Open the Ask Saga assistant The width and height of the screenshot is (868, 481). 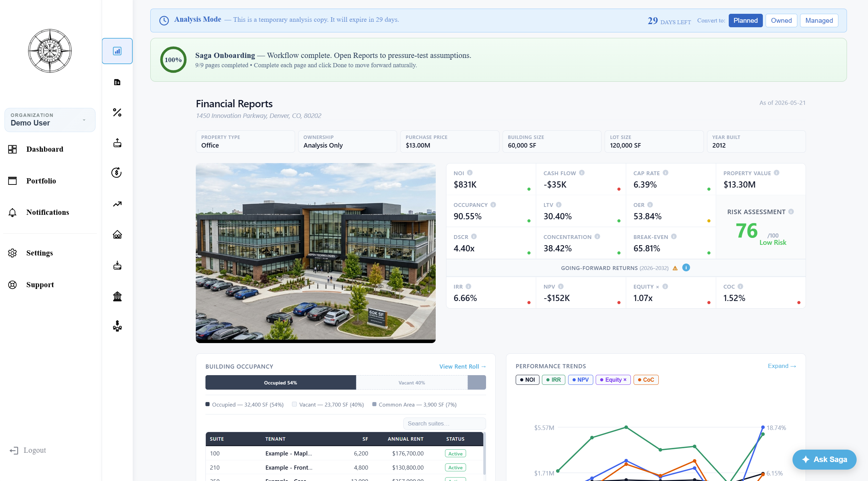[824, 459]
